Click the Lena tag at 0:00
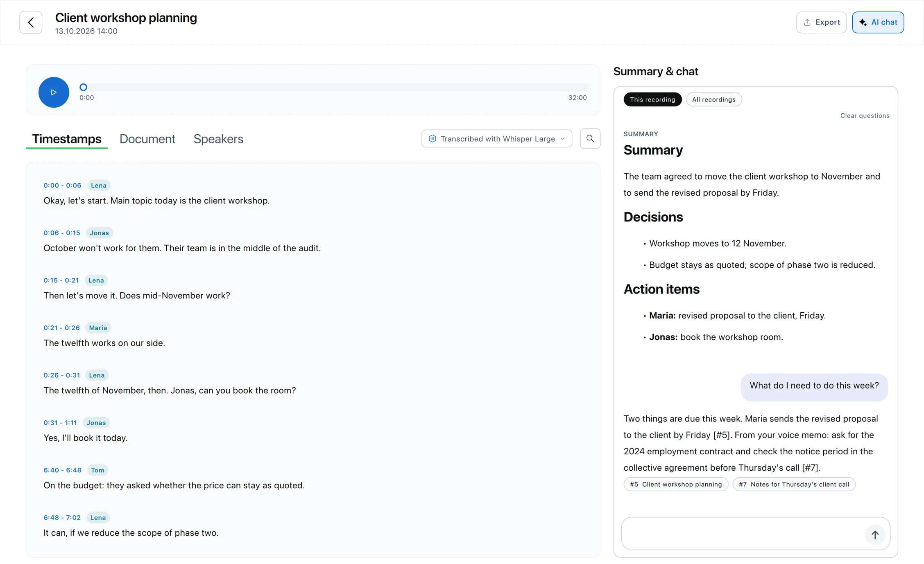 coord(99,185)
